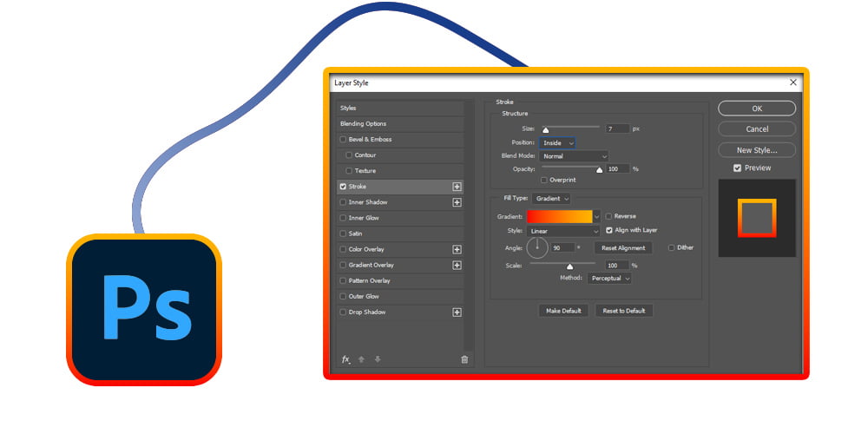
Task: Enable the Outer Glow checkbox
Action: point(343,296)
